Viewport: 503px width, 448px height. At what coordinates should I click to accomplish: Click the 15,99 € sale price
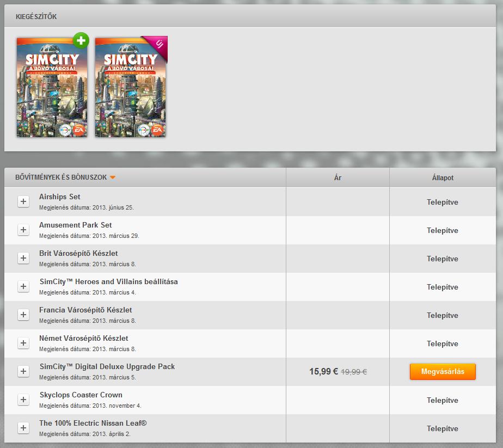pyautogui.click(x=323, y=371)
